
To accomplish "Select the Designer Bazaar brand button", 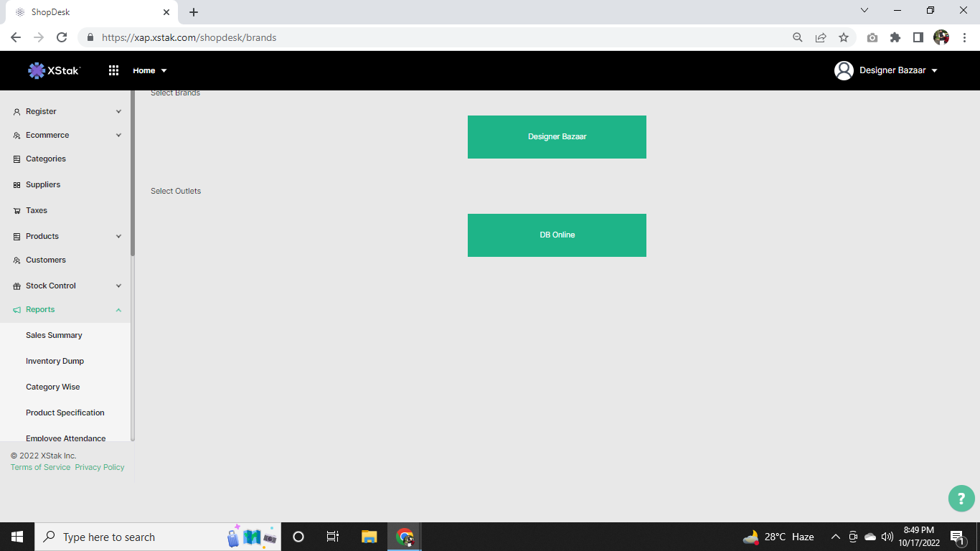I will [557, 137].
